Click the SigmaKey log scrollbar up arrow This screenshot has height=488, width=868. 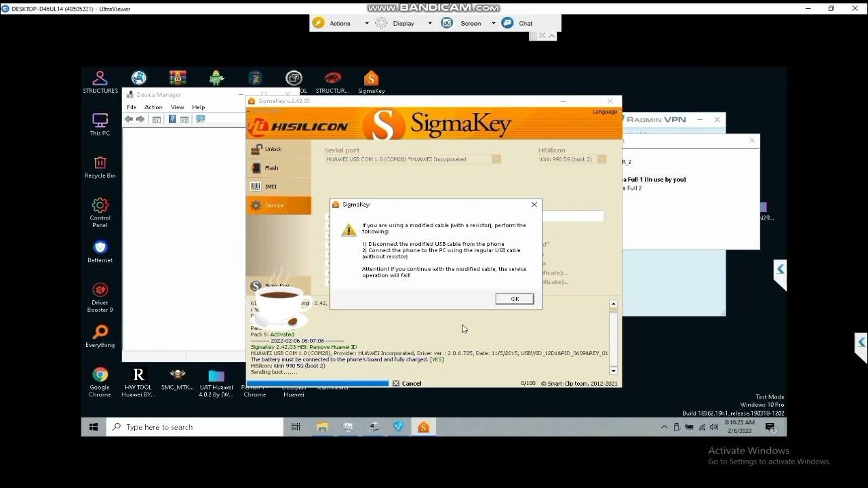(613, 304)
